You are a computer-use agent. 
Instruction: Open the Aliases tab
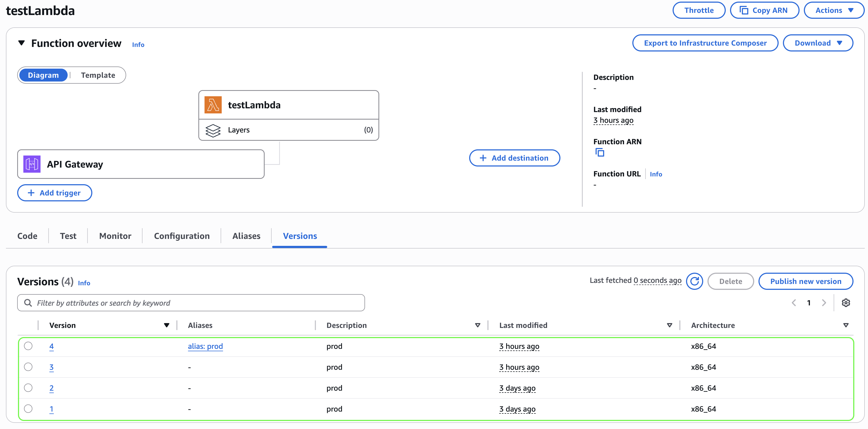(246, 236)
